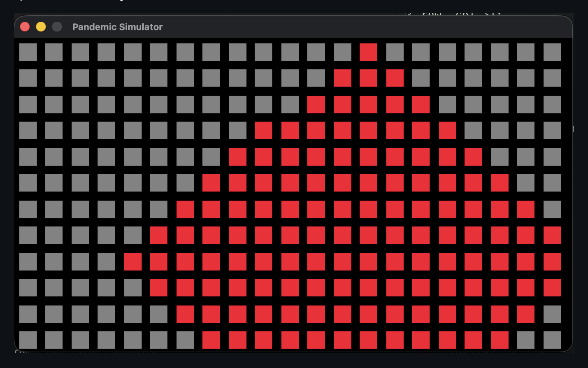Pick the rightmost red cell in the second row
The height and width of the screenshot is (368, 588).
pyautogui.click(x=395, y=78)
